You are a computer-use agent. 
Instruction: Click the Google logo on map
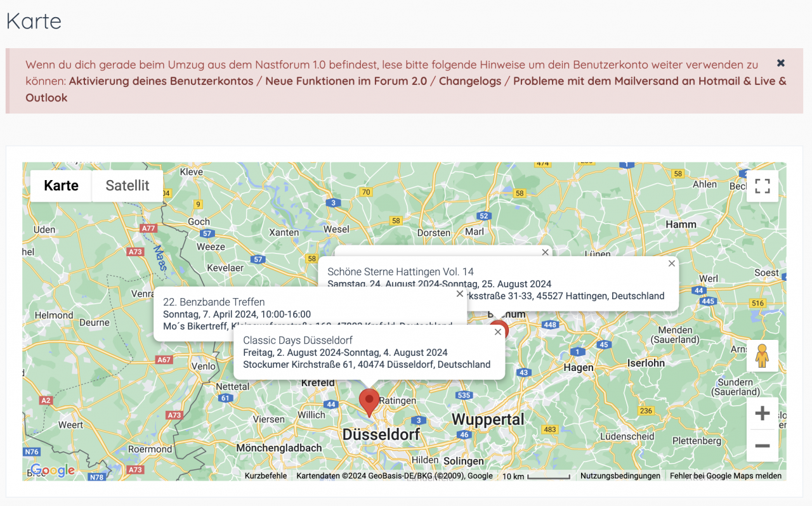(x=52, y=470)
